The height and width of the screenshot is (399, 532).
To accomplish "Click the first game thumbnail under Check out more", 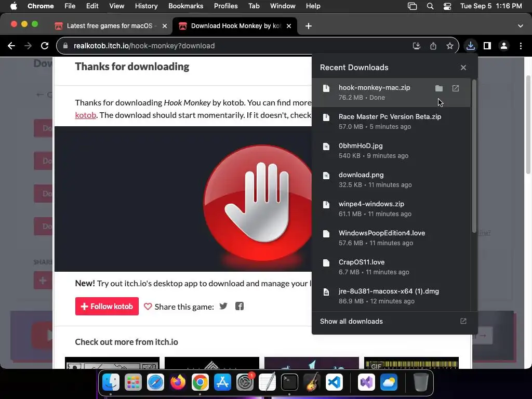I will (112, 363).
